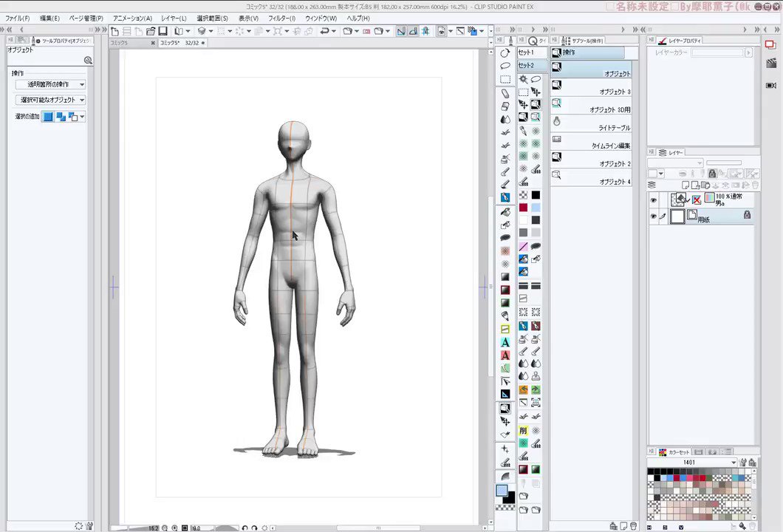Open the 選択可能なオブジェクト dropdown
Screen dimensions: 783x532
[50, 100]
